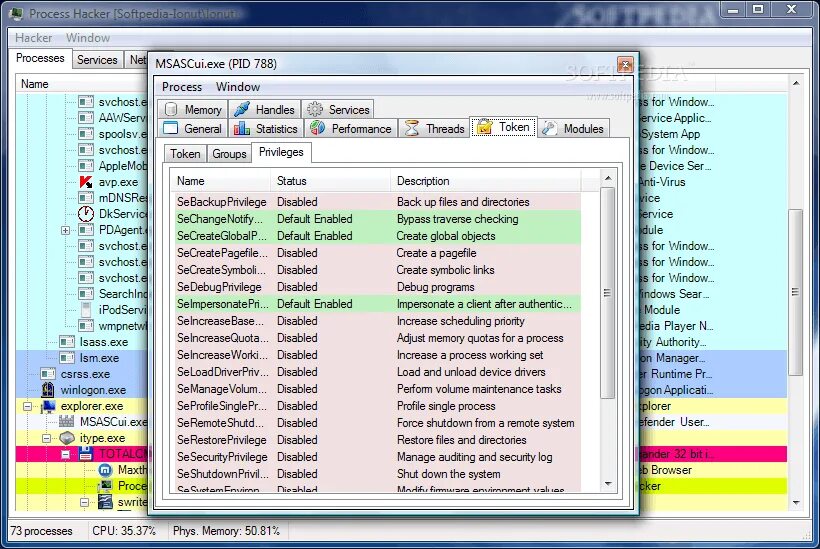Click privileges list scroll up arrow
The image size is (820, 549).
tap(608, 179)
